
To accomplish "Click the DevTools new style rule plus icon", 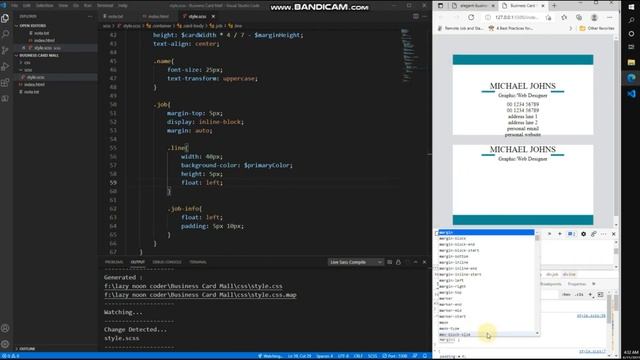I will [x=590, y=294].
